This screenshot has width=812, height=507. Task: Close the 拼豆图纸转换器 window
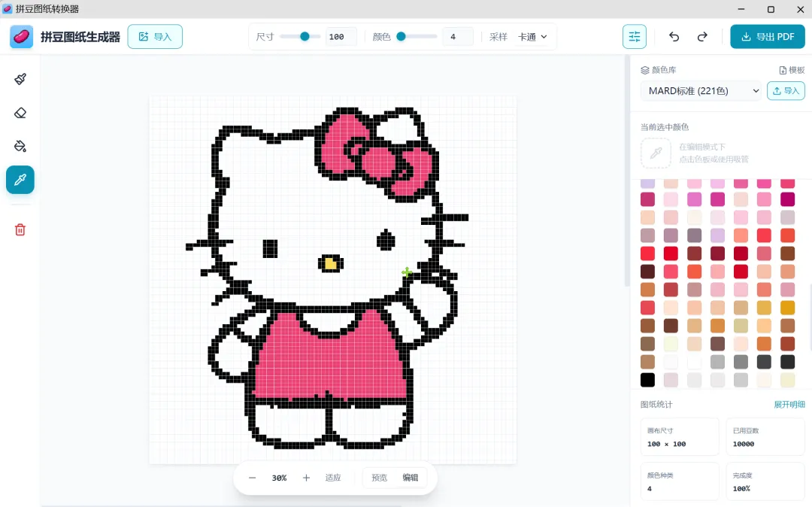pos(800,9)
